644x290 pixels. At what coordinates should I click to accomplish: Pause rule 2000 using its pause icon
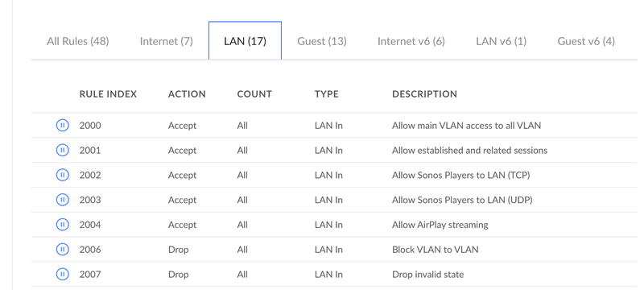(x=62, y=126)
